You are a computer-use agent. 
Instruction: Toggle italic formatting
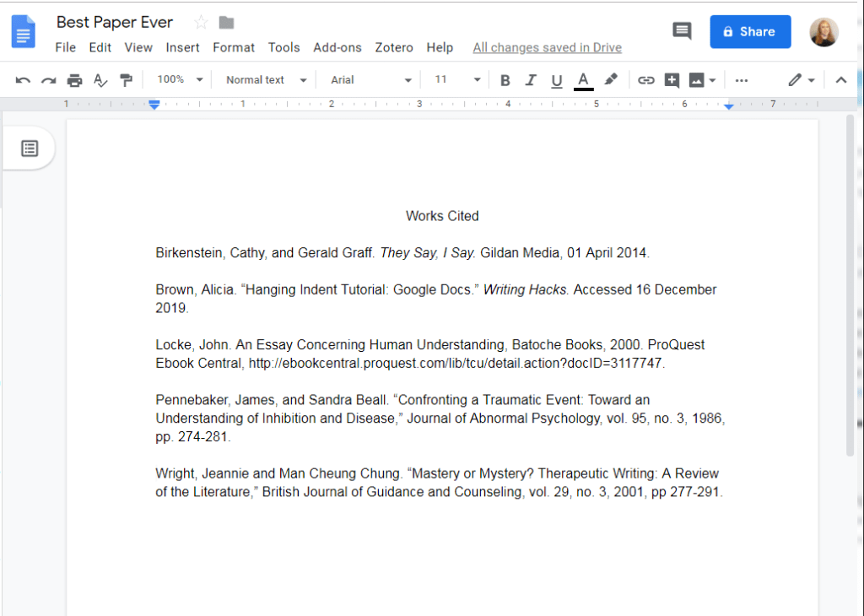531,80
